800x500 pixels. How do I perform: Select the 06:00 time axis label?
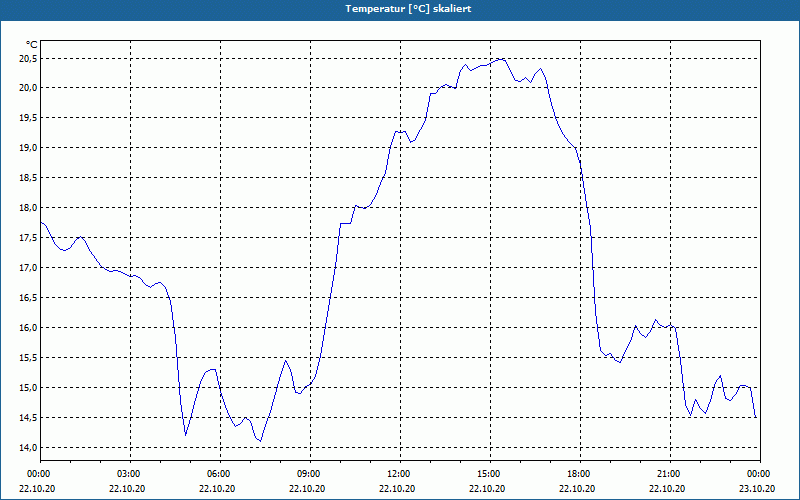pyautogui.click(x=217, y=474)
